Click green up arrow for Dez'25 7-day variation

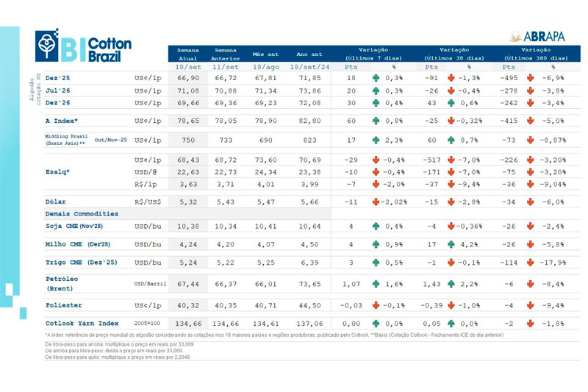click(x=376, y=77)
